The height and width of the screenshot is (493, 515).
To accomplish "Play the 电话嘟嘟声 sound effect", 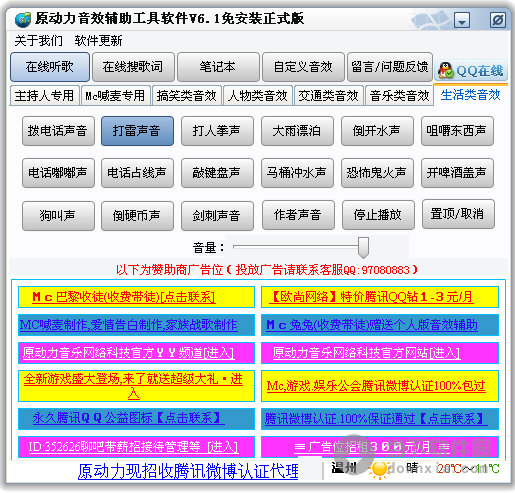I will click(58, 173).
